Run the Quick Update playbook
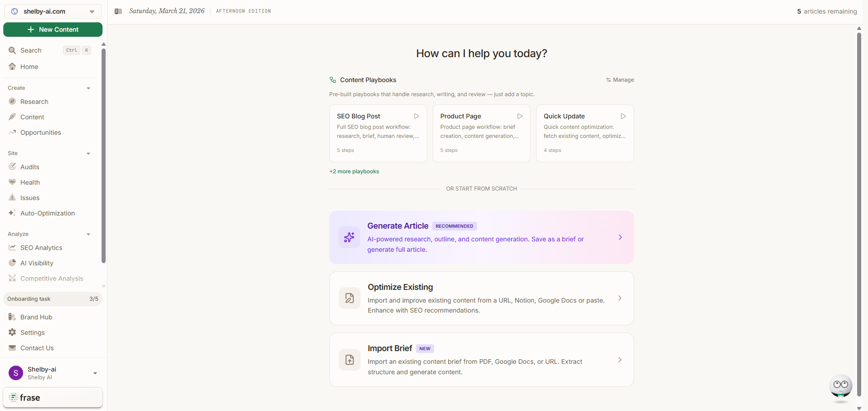 [623, 116]
